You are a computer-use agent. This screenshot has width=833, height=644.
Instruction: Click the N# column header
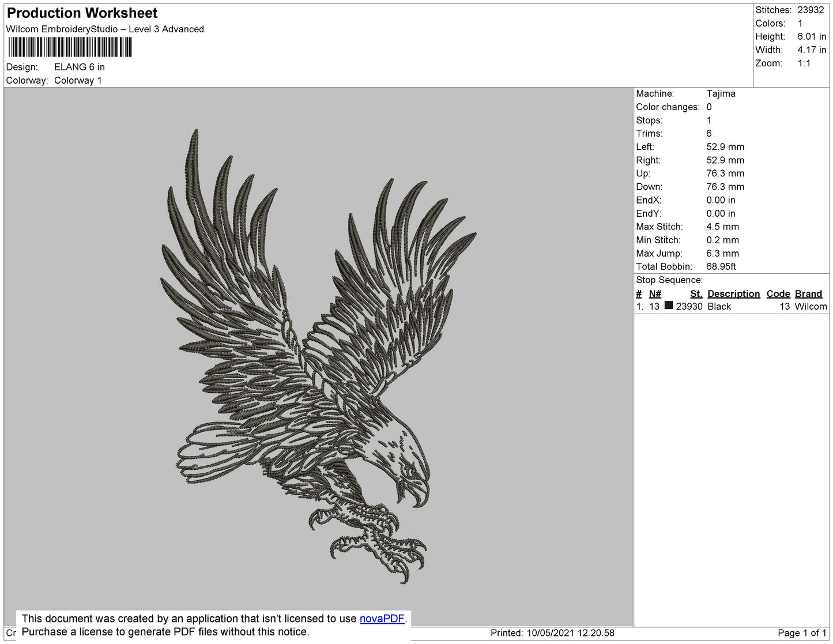pyautogui.click(x=655, y=293)
